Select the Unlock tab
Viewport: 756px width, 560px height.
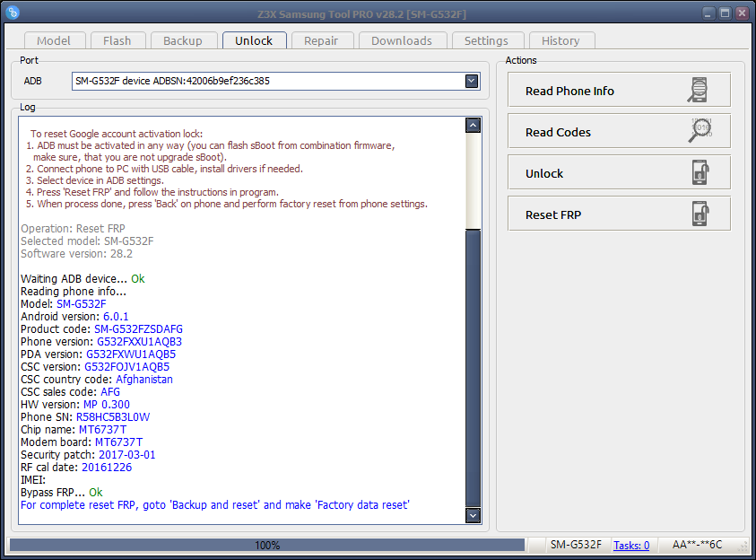[254, 40]
